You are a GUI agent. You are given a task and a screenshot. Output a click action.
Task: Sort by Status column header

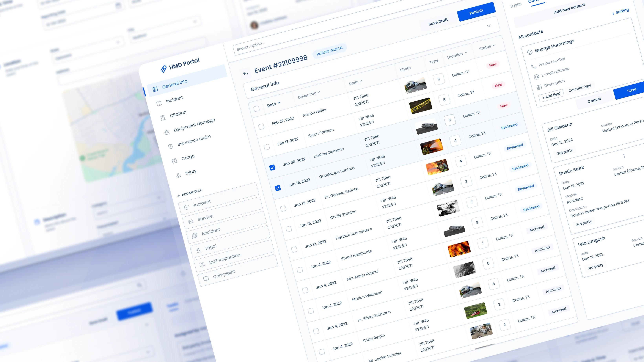[487, 47]
